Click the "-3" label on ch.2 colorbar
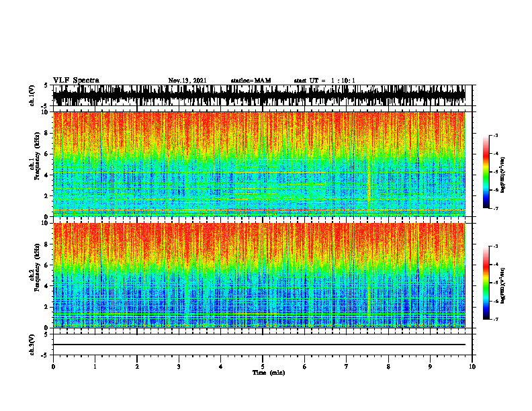The height and width of the screenshot is (411, 532). pyautogui.click(x=496, y=246)
